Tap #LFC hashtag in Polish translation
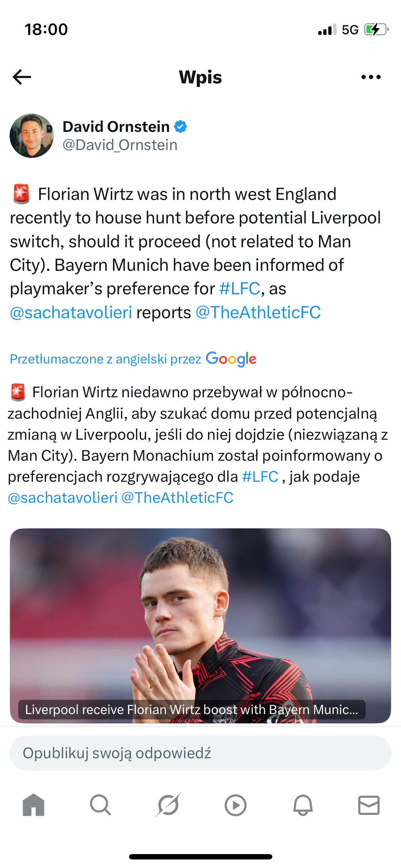 pos(260,477)
